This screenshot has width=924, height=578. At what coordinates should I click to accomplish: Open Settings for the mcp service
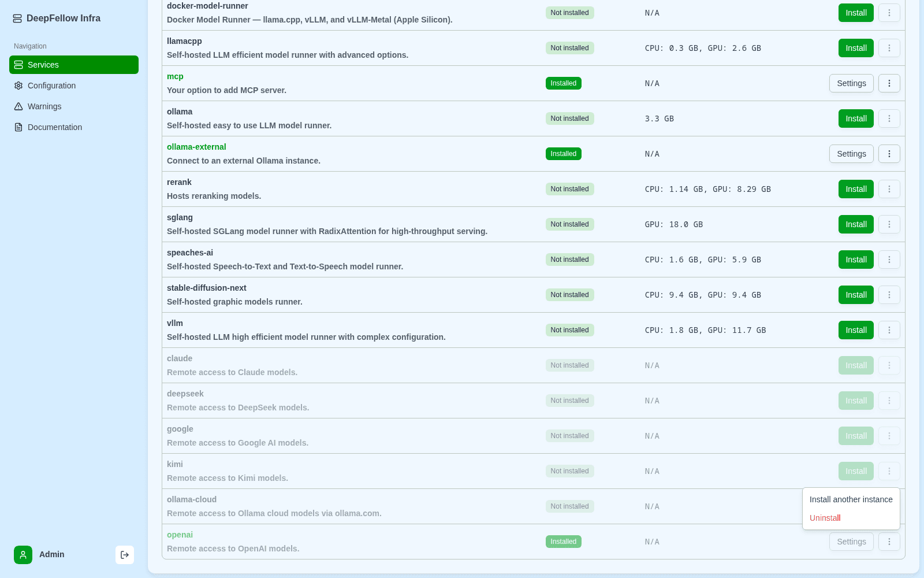tap(851, 83)
